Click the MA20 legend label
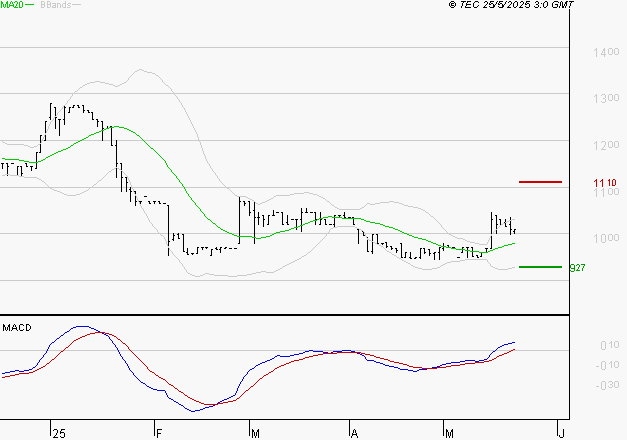This screenshot has height=440, width=627. (x=12, y=4)
